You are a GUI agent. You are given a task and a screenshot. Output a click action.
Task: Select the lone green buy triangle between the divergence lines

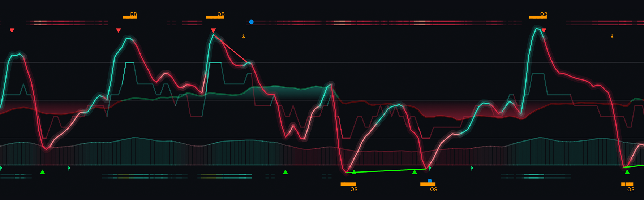pyautogui.click(x=285, y=172)
